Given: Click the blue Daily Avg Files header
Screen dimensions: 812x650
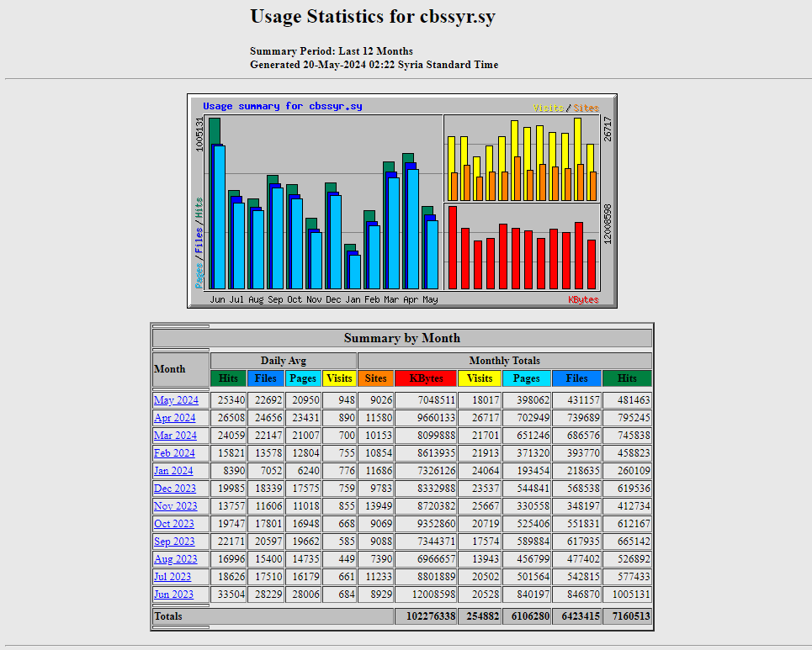Looking at the screenshot, I should pos(266,378).
